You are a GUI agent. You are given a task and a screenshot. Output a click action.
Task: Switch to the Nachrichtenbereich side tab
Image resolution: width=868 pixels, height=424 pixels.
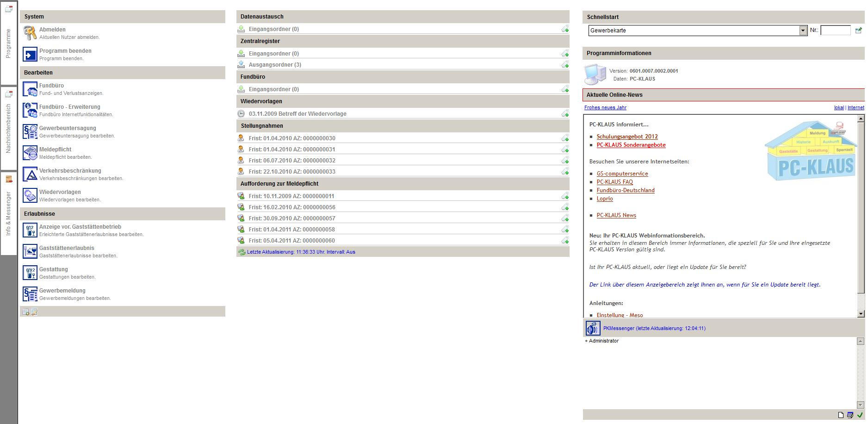click(8, 128)
